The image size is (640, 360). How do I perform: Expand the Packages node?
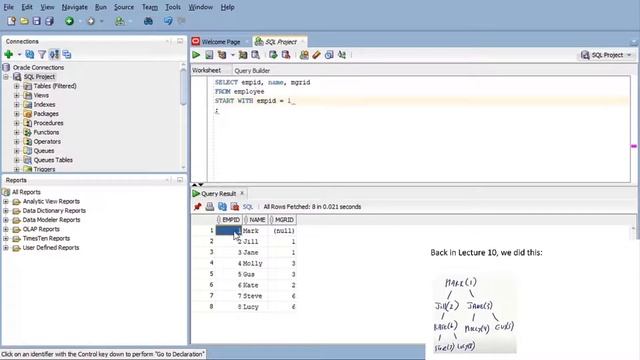tap(16, 114)
